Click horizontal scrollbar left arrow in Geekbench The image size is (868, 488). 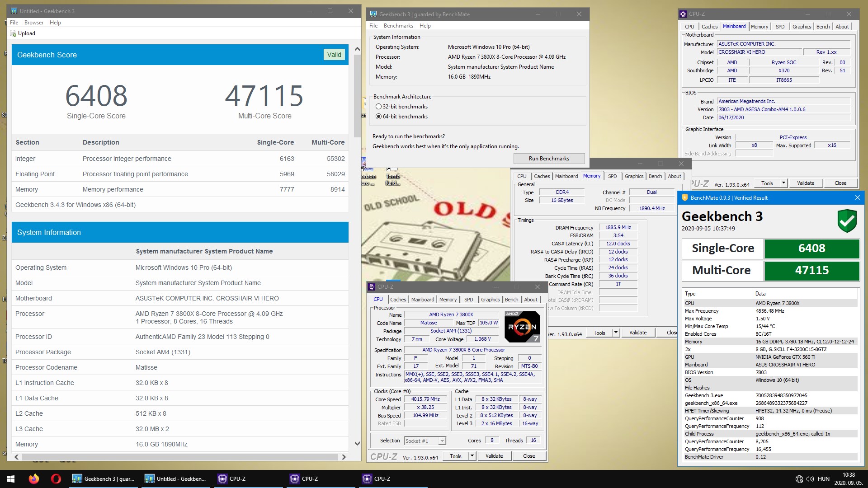pyautogui.click(x=17, y=457)
